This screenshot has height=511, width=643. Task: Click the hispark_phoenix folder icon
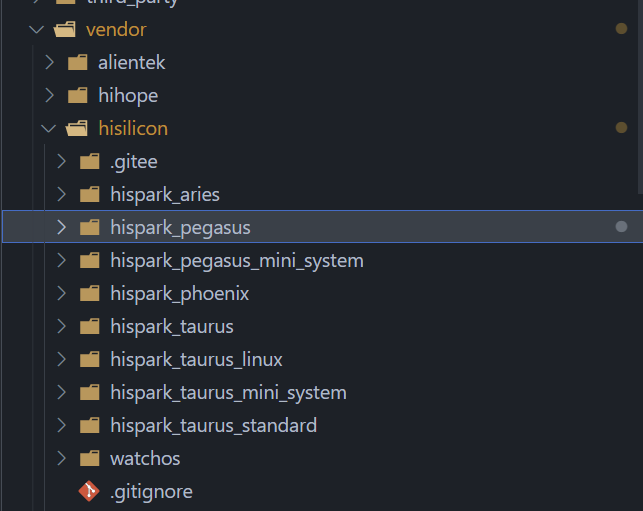tap(89, 293)
